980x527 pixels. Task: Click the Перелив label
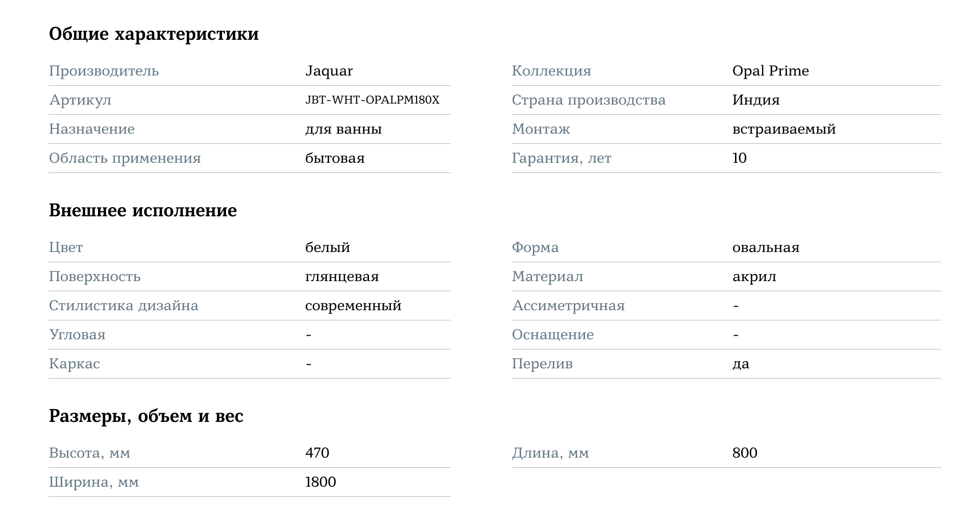coord(542,364)
